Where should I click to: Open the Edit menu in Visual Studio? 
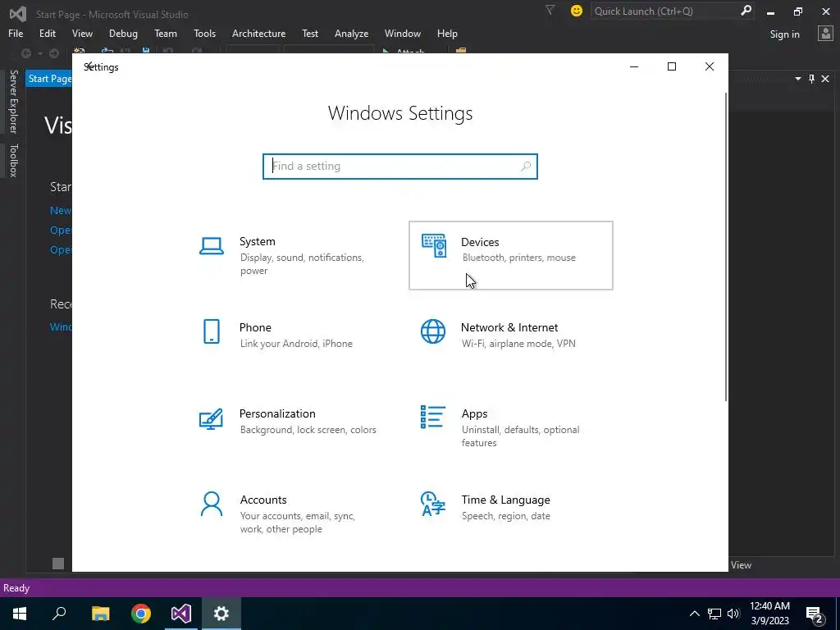[x=47, y=33]
